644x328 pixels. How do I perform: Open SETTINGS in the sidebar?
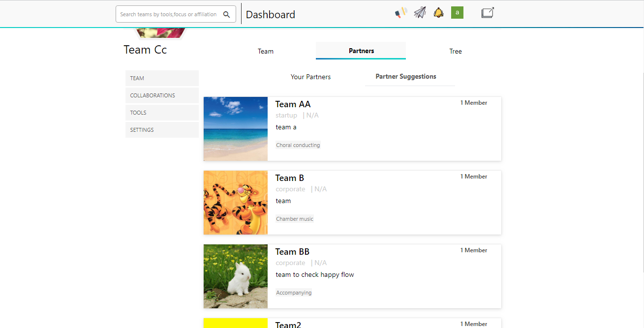pyautogui.click(x=162, y=130)
